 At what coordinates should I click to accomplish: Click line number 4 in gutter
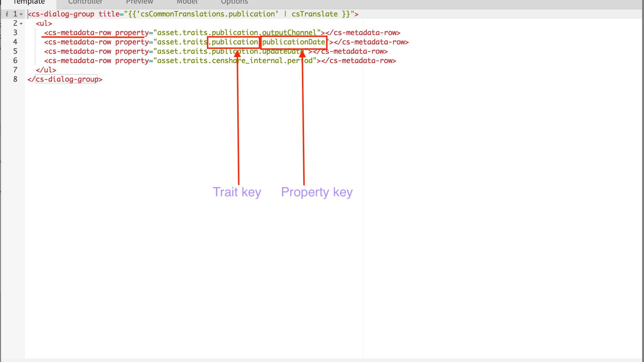pyautogui.click(x=15, y=42)
